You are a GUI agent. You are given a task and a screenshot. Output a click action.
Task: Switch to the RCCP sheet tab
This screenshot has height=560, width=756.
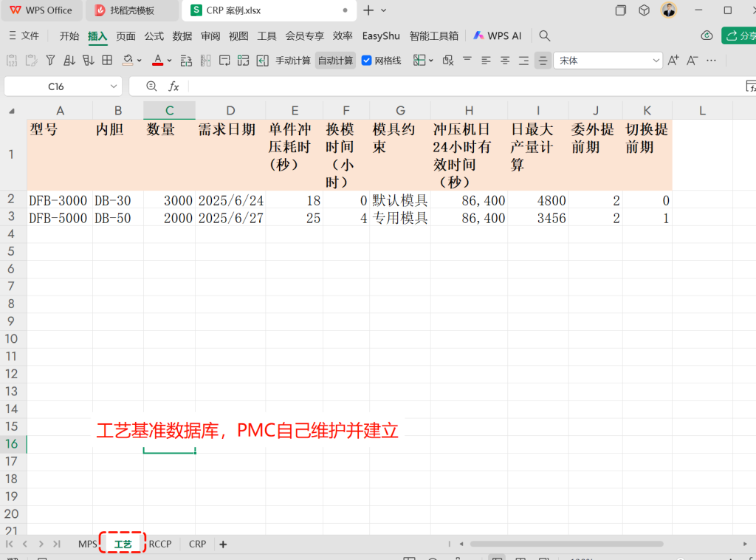pyautogui.click(x=160, y=544)
